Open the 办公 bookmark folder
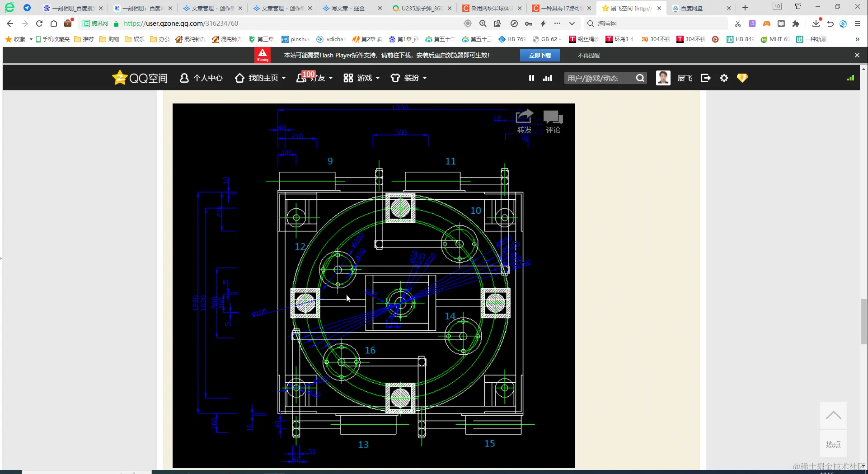 tap(160, 39)
